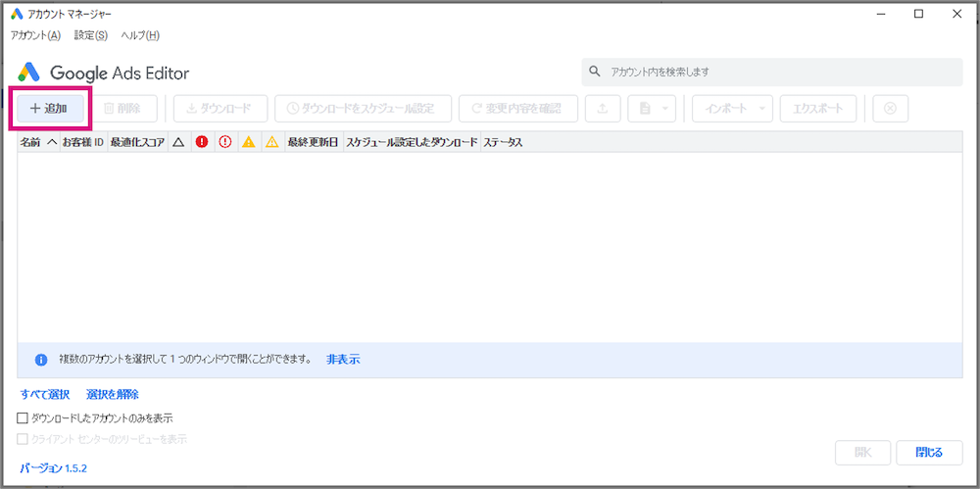This screenshot has height=489, width=980.
Task: Sort by the ステータス column header
Action: [502, 142]
